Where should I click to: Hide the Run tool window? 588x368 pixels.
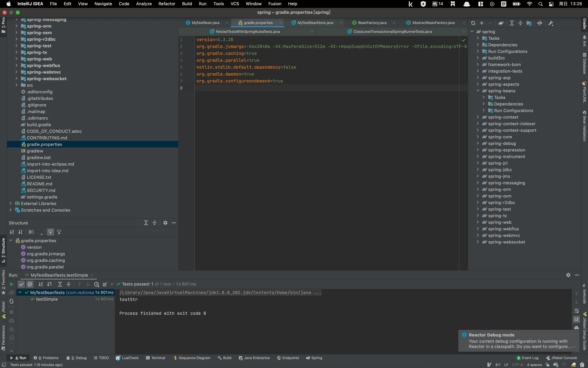(x=577, y=275)
